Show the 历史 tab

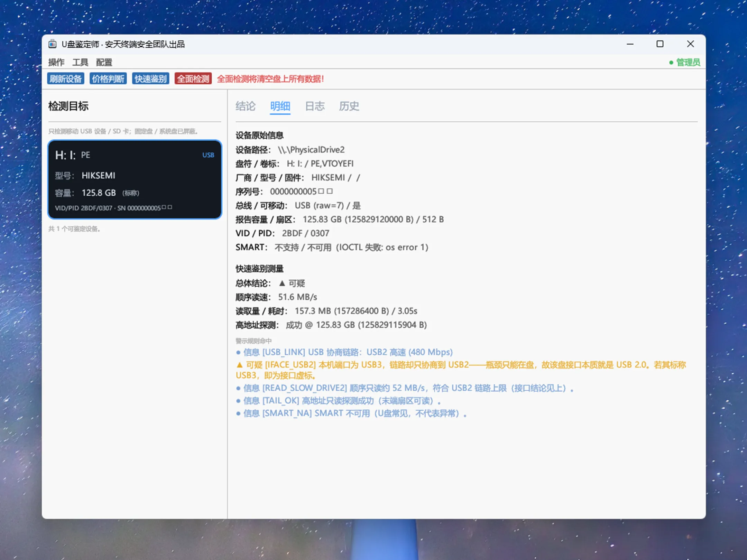[x=349, y=106]
